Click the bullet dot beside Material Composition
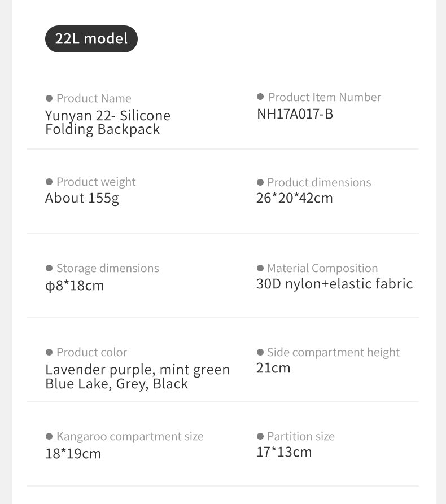The image size is (446, 504). click(260, 268)
